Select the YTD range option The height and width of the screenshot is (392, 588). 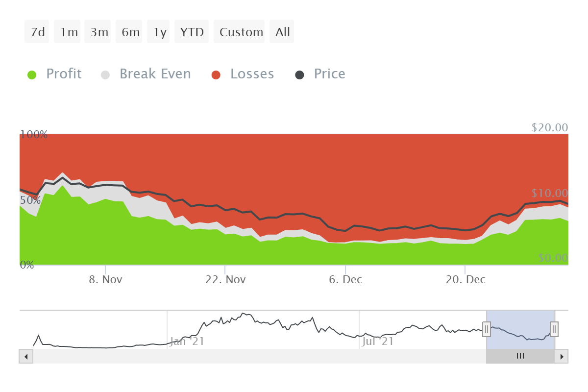point(192,32)
